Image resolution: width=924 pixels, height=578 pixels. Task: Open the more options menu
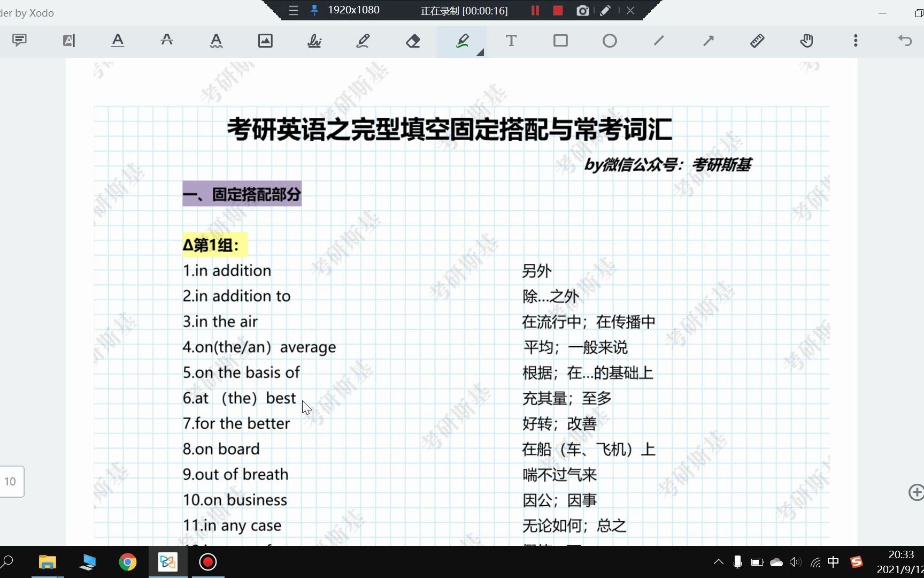coord(856,41)
